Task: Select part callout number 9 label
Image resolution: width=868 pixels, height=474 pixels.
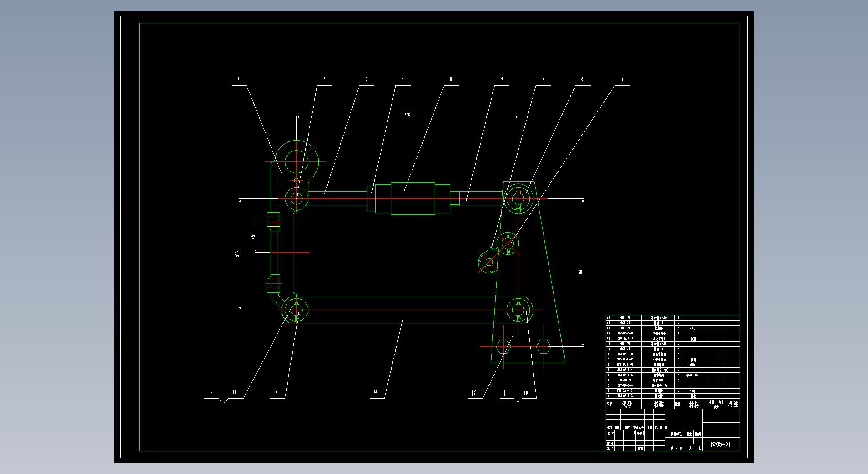Action: pyautogui.click(x=622, y=79)
